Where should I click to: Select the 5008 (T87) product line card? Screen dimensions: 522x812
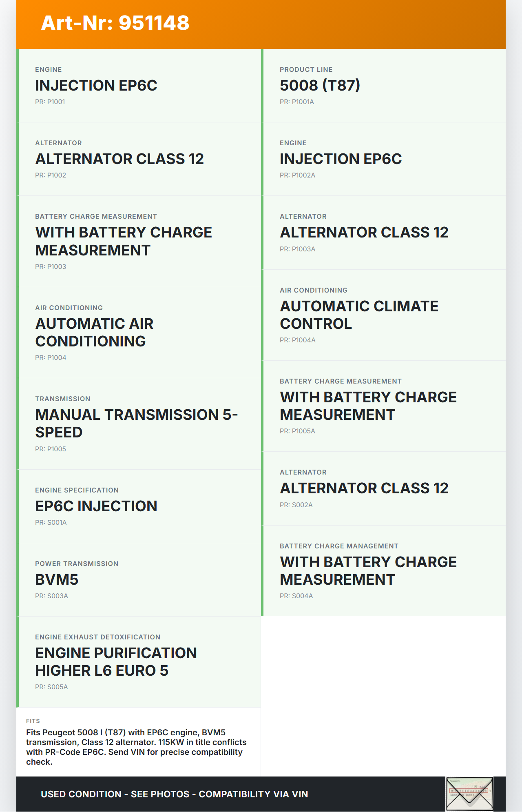click(383, 85)
